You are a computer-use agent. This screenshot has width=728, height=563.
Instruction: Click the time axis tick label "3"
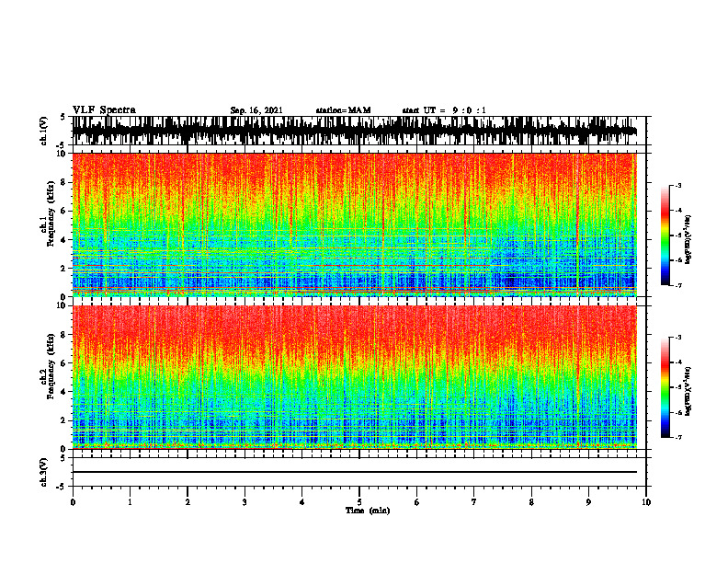point(245,502)
